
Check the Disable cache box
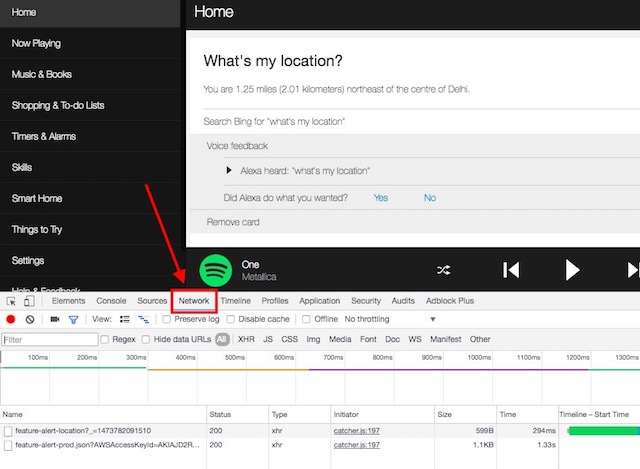(x=231, y=319)
